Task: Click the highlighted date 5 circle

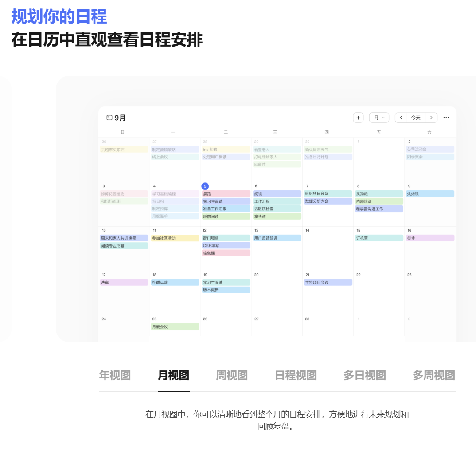Action: point(205,186)
